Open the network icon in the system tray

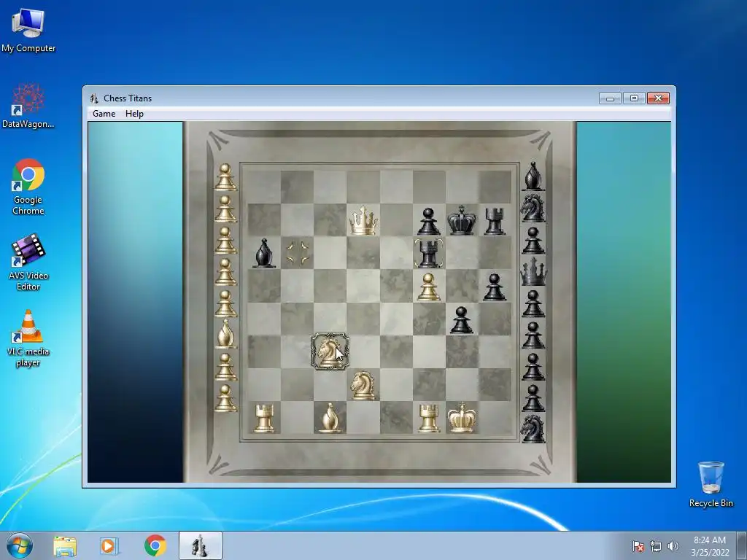tap(656, 546)
